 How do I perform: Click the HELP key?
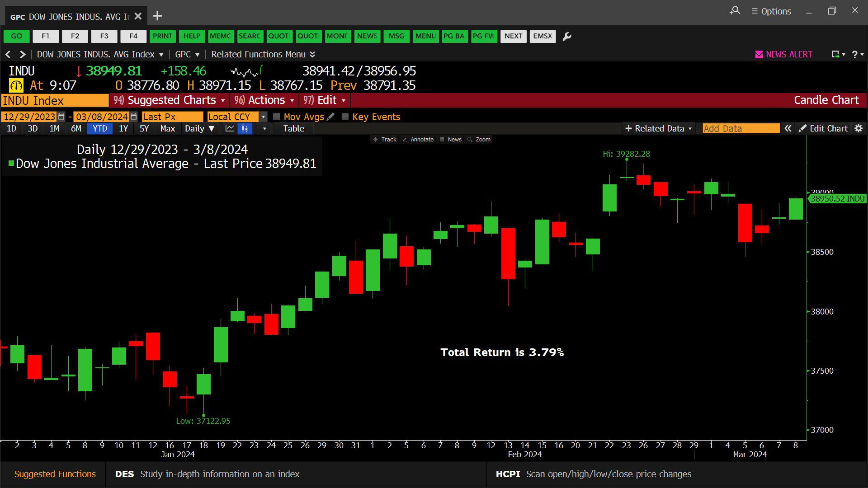192,36
